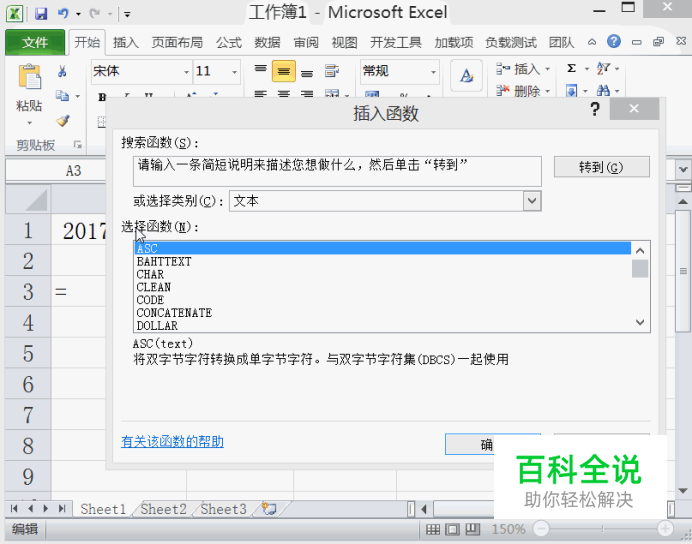Open Sort and Filter icon
The width and height of the screenshot is (692, 544).
click(x=603, y=68)
